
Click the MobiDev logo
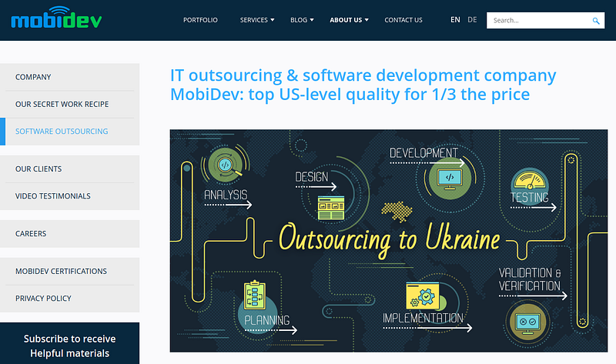[56, 18]
